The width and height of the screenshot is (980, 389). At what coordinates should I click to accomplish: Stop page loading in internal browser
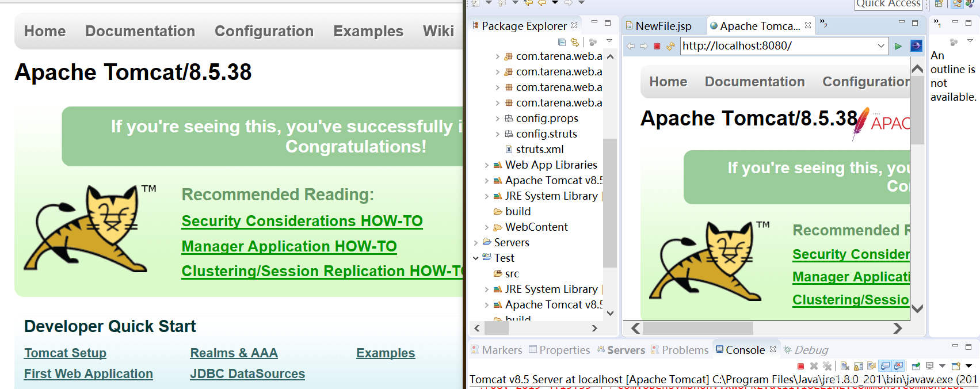point(657,46)
